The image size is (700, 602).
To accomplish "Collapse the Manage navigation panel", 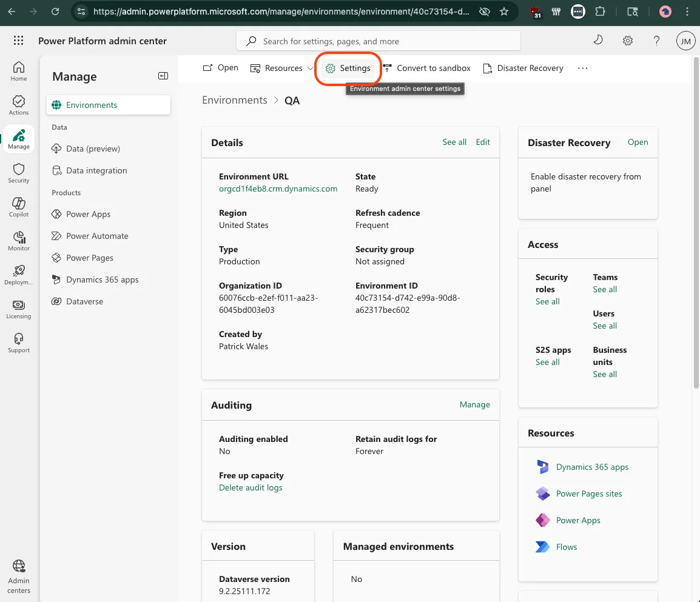I will (163, 76).
